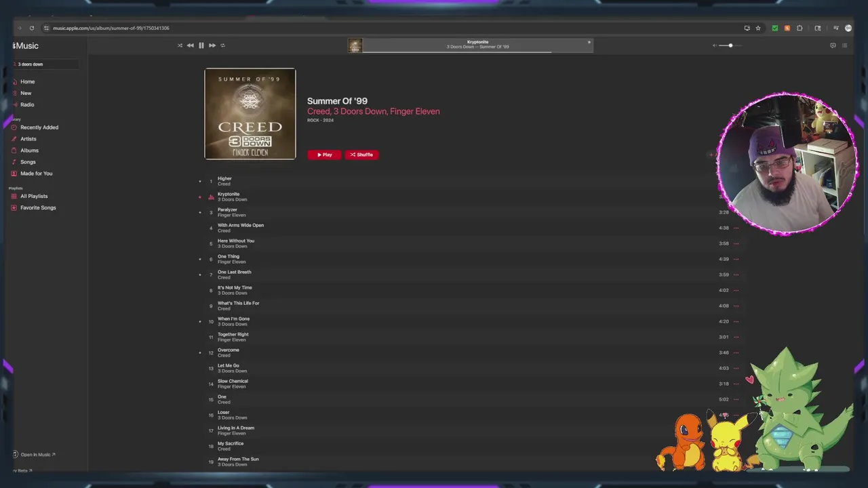868x488 pixels.
Task: Open New in the sidebar
Action: pyautogui.click(x=26, y=93)
